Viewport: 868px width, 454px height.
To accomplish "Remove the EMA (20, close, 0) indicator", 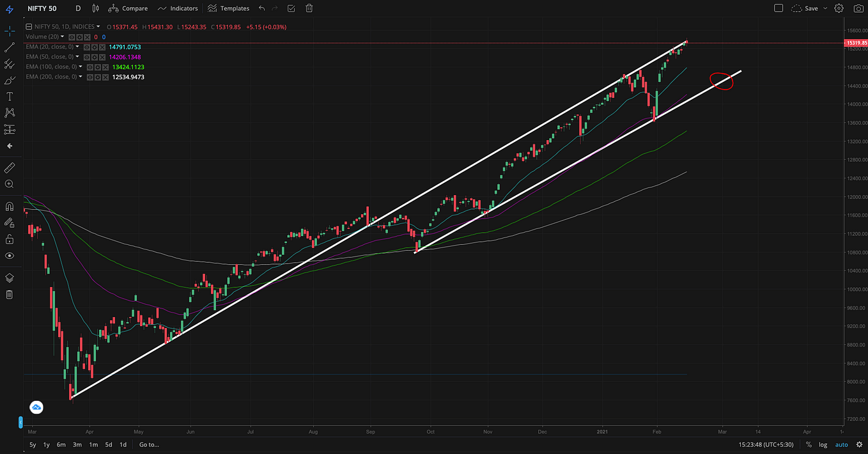I will click(102, 47).
